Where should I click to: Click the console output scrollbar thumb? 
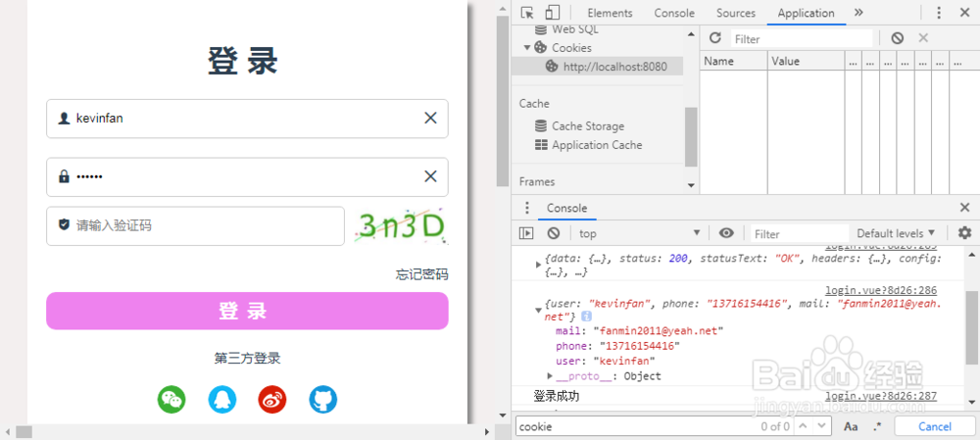tap(972, 327)
